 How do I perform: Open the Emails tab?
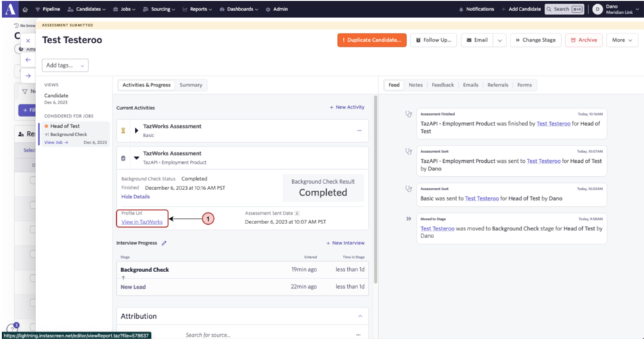coord(470,85)
